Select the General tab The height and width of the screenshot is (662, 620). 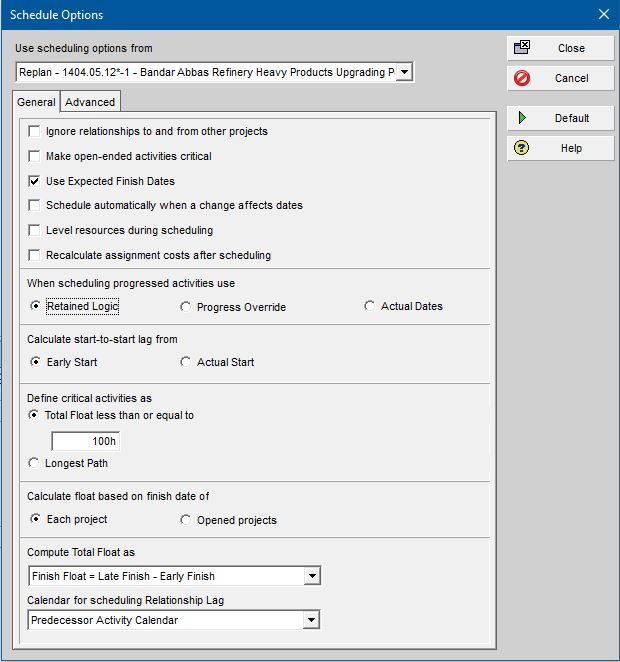point(37,102)
